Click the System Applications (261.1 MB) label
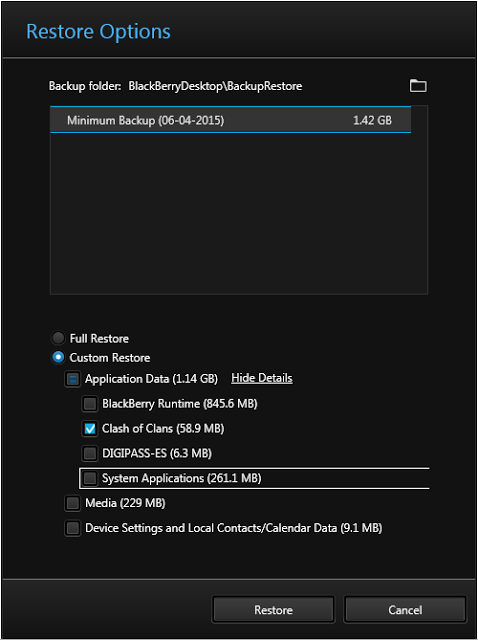 (182, 478)
